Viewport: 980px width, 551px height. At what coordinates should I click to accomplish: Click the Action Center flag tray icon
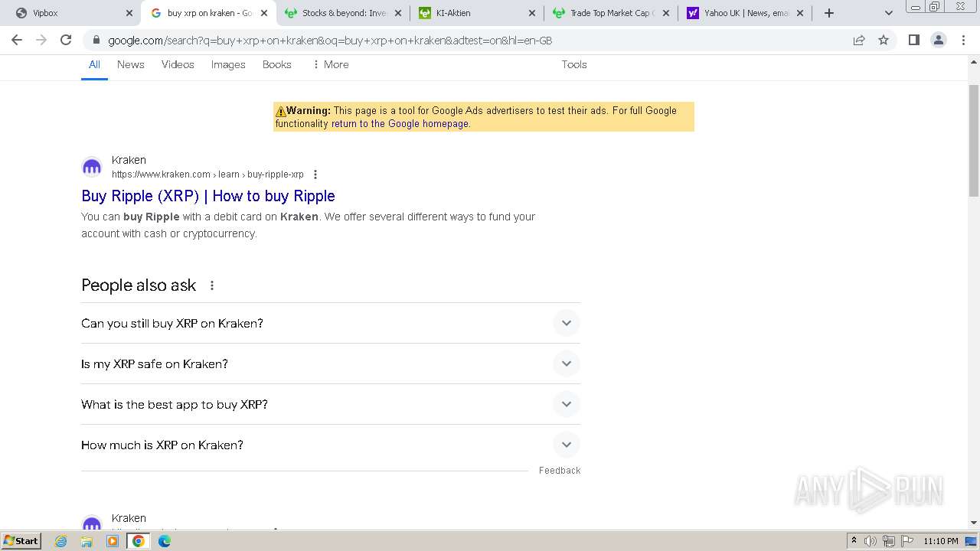click(x=907, y=541)
